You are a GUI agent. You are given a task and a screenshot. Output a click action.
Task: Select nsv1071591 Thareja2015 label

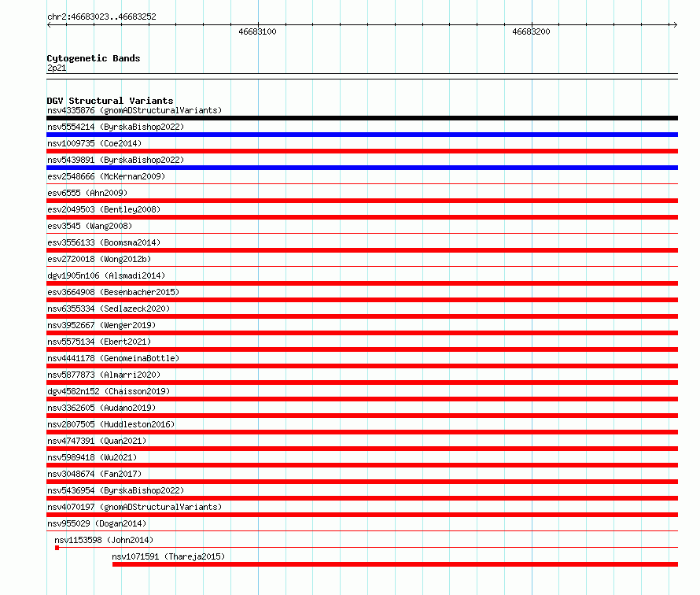168,556
